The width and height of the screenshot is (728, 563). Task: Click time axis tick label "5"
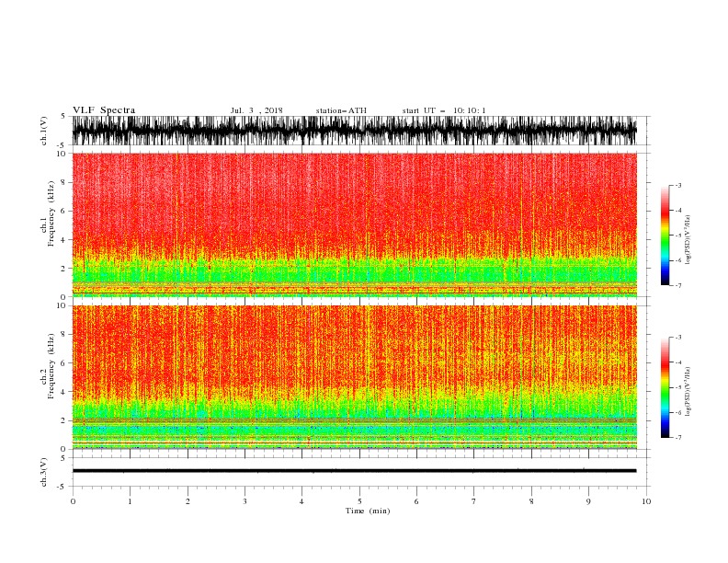pos(359,501)
